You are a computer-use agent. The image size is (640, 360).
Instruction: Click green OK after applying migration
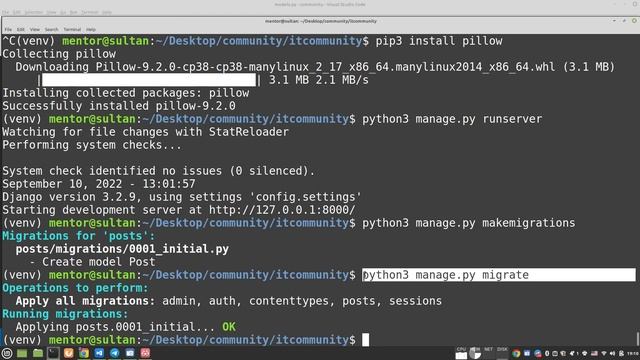click(229, 327)
